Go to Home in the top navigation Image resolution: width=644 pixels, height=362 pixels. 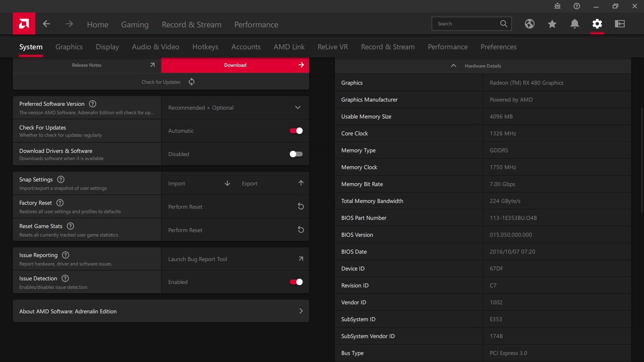[98, 25]
